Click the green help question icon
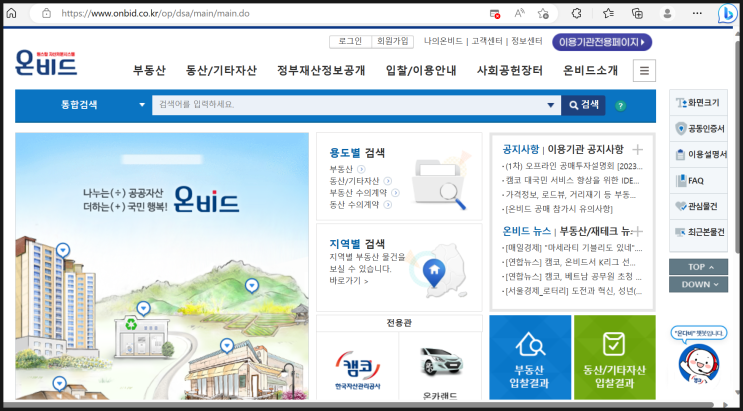Screen dimensions: 743x411 (620, 106)
